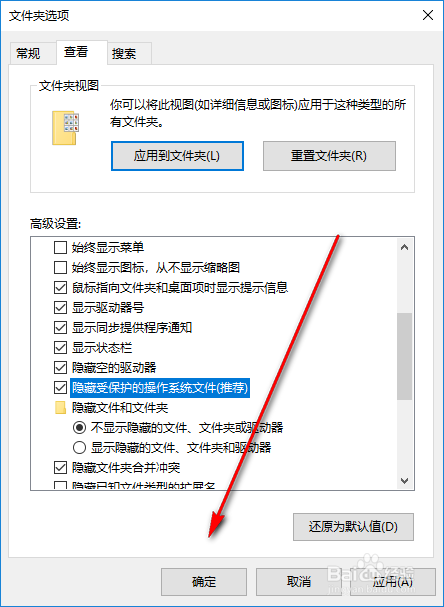Click the folder view icon
The image size is (444, 607).
pyautogui.click(x=65, y=128)
